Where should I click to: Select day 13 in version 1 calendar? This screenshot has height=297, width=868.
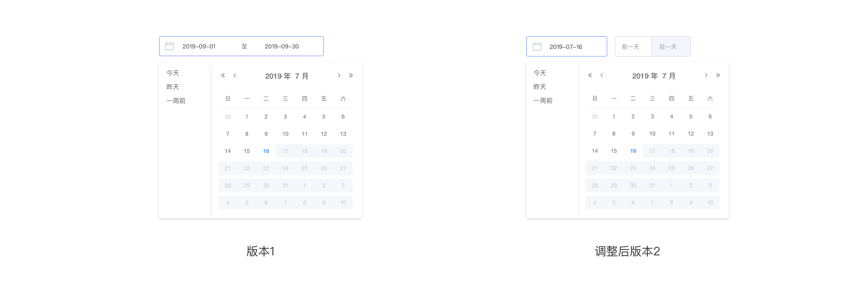[343, 134]
